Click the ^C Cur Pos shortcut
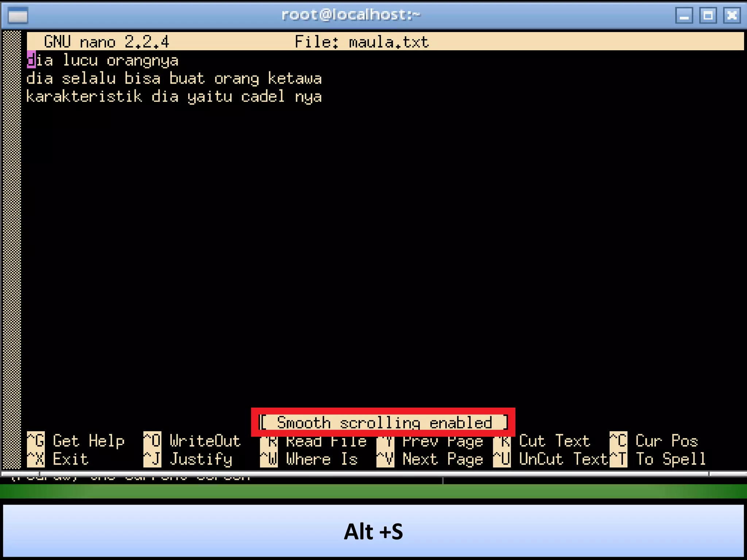 coord(654,441)
